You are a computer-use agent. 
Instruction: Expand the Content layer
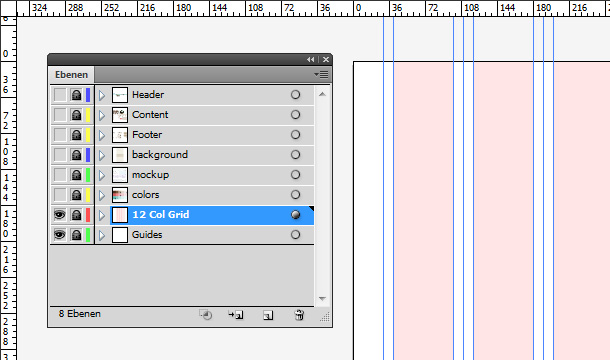(x=102, y=115)
